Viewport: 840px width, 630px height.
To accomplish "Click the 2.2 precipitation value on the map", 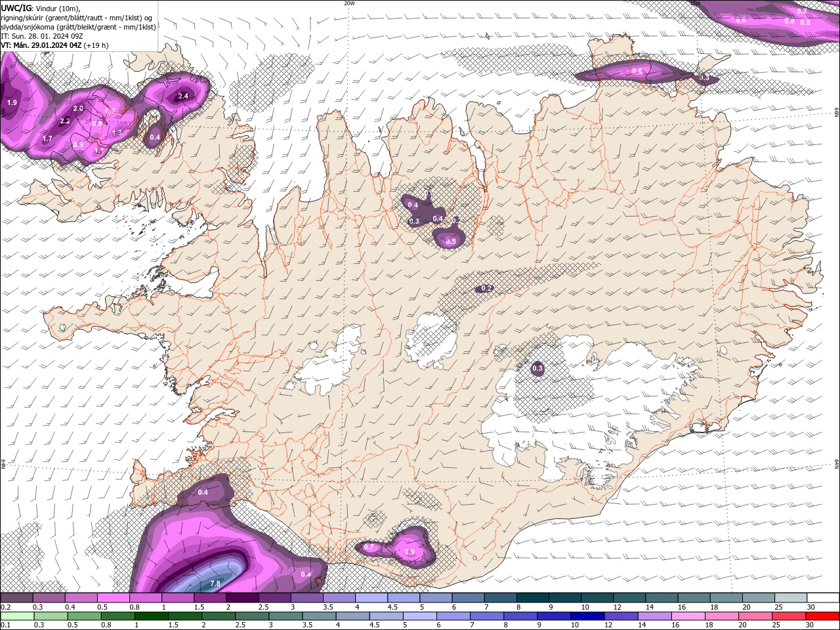I will 65,121.
